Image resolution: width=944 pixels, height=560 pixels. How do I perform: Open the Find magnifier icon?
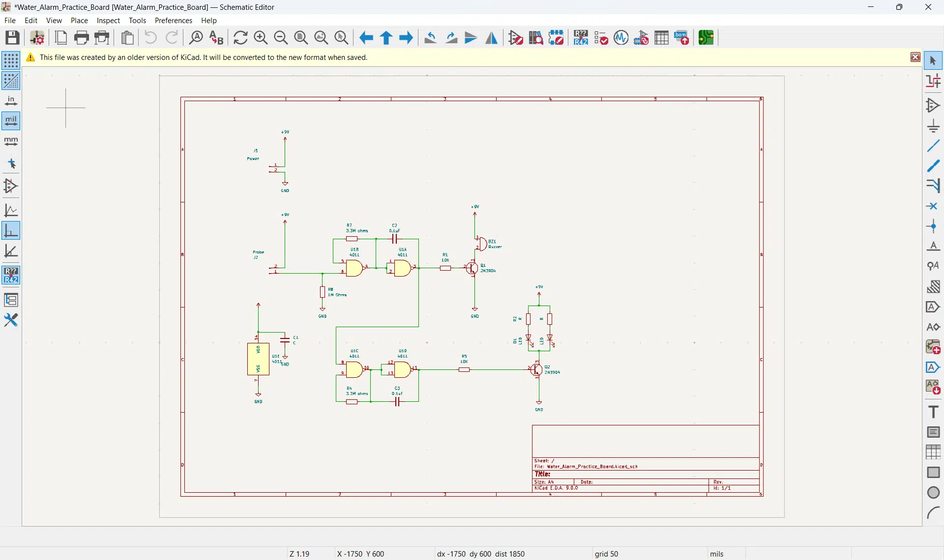196,38
